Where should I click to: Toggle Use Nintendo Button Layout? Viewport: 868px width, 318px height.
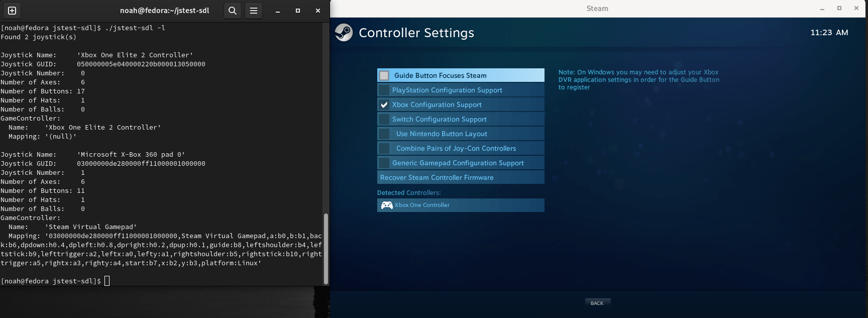coord(461,134)
